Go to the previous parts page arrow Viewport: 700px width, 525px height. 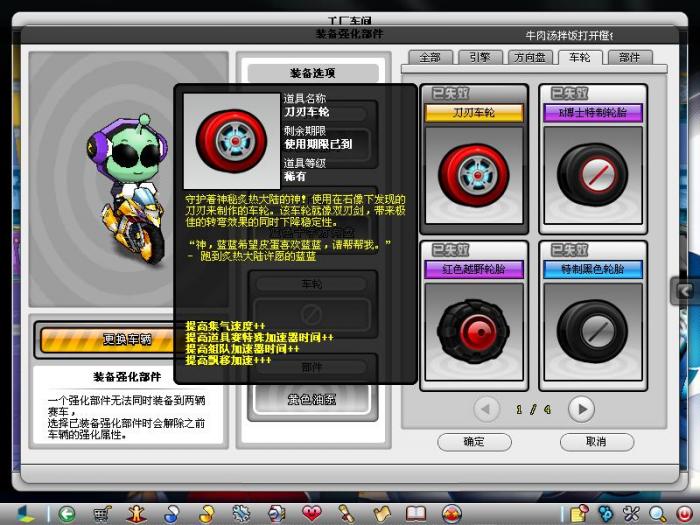486,409
